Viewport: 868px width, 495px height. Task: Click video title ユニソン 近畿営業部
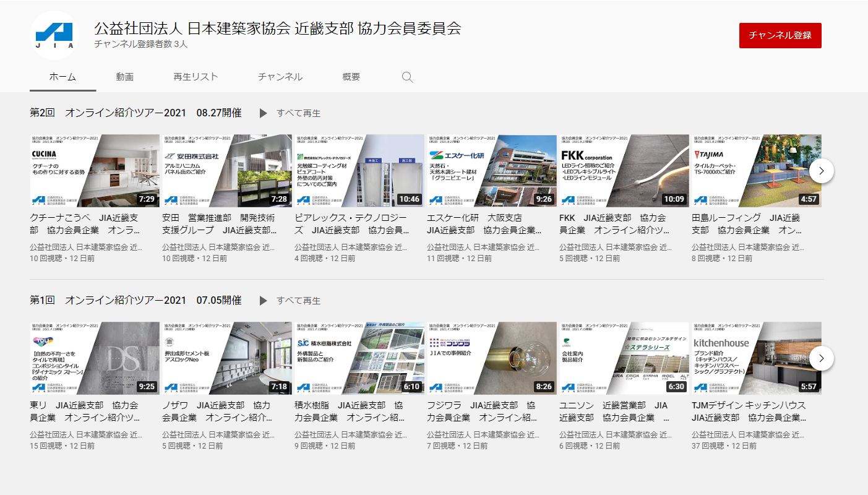click(x=614, y=411)
